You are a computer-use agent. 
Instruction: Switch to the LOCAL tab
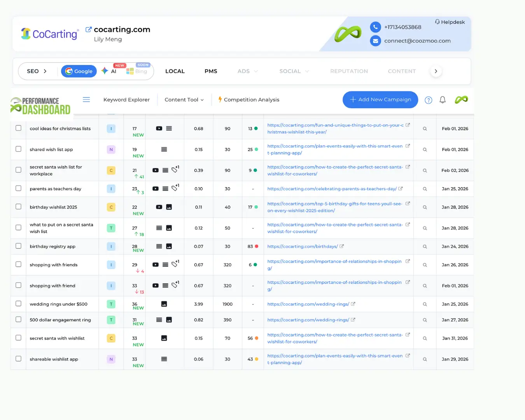175,71
